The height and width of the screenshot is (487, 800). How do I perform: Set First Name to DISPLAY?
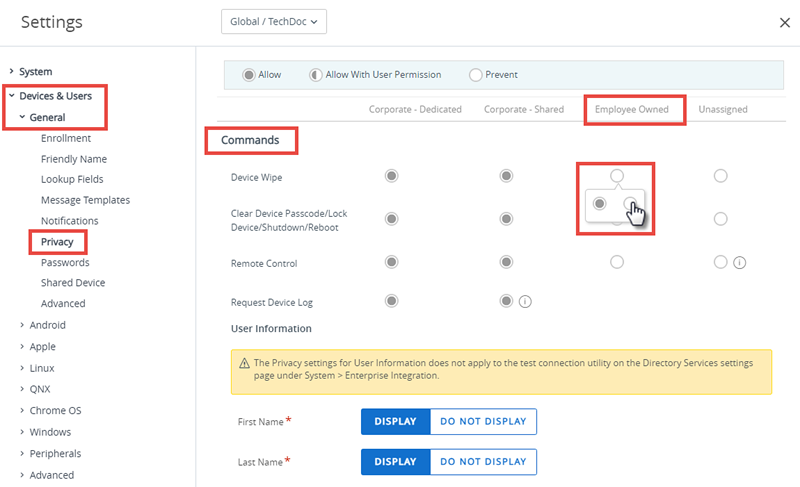[395, 421]
